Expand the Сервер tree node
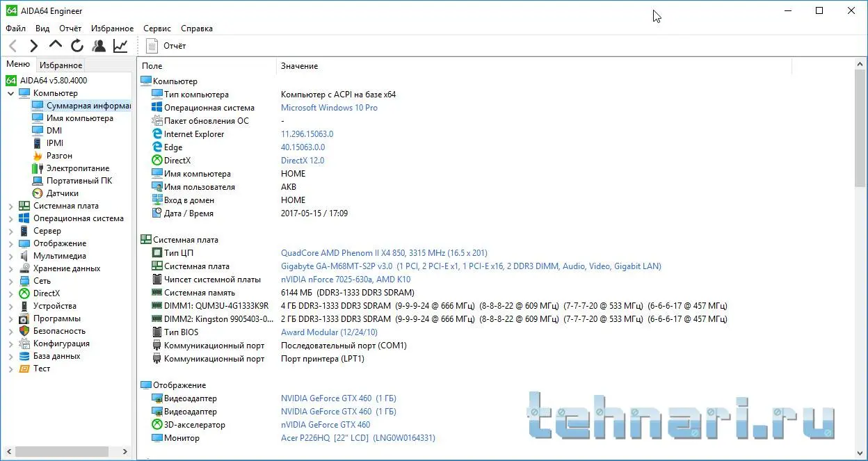 tap(11, 231)
